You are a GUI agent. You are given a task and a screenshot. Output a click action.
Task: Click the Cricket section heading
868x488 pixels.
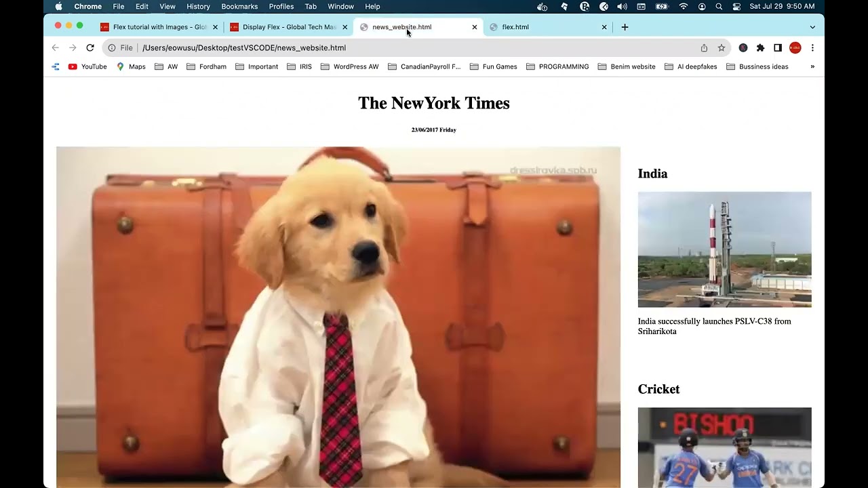click(658, 389)
